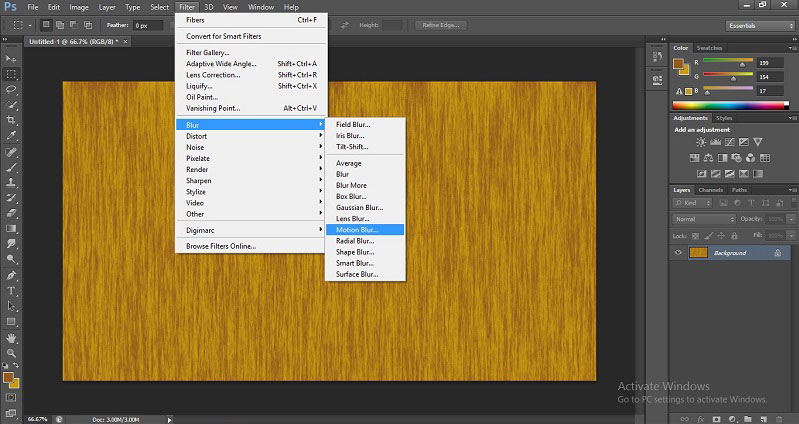The height and width of the screenshot is (424, 799).
Task: Choose Intersect with selection mode
Action: click(88, 25)
